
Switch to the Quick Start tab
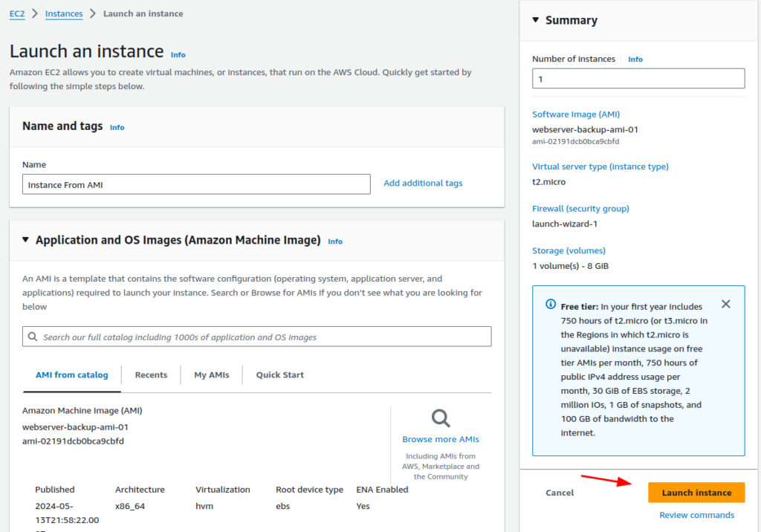click(x=280, y=374)
